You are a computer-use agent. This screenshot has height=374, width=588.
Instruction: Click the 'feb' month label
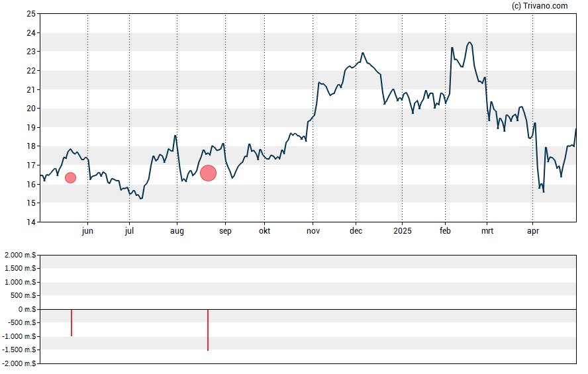click(x=445, y=230)
